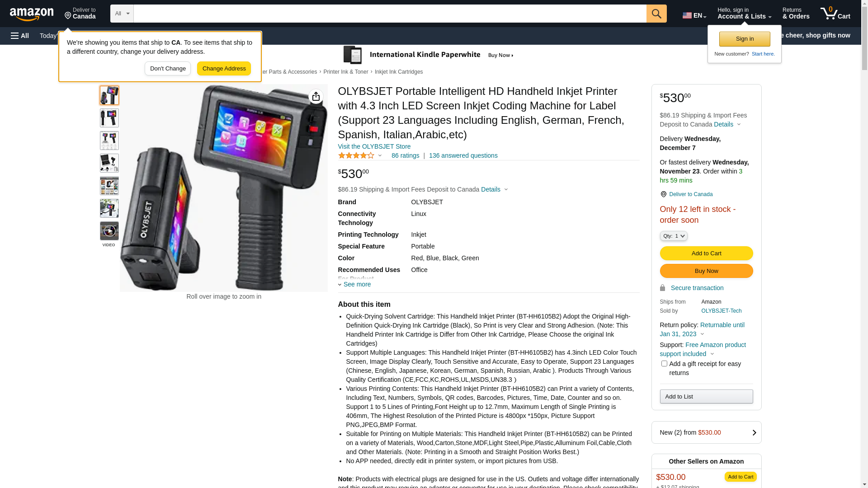Image resolution: width=868 pixels, height=488 pixels.
Task: Check the gift receipt checkbox
Action: tap(664, 363)
